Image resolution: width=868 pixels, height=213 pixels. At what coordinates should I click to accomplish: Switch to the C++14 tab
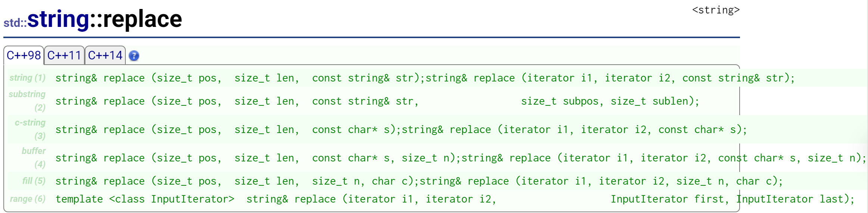pos(105,55)
